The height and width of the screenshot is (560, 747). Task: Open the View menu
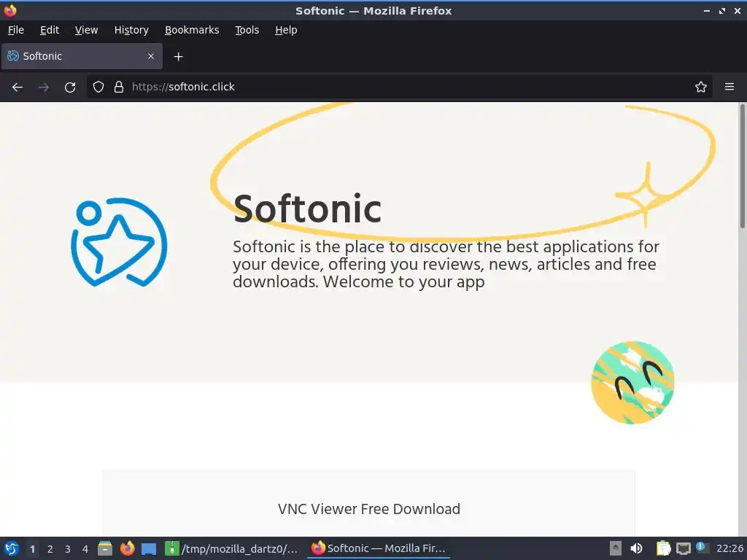tap(86, 30)
